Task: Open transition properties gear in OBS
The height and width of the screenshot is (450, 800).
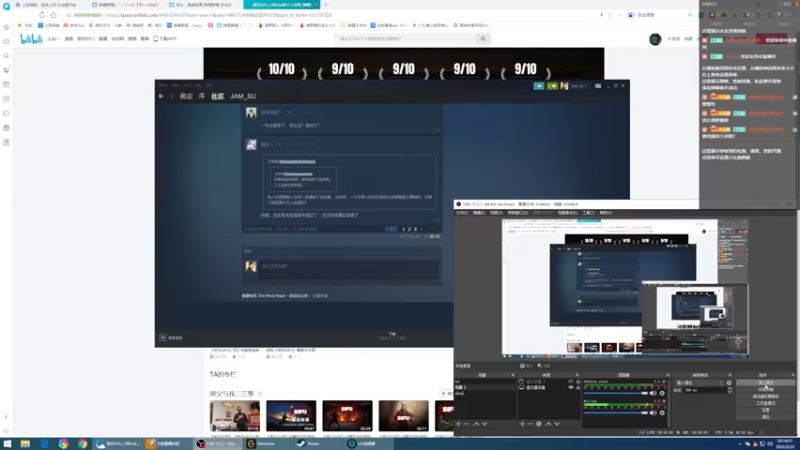Action: (729, 383)
